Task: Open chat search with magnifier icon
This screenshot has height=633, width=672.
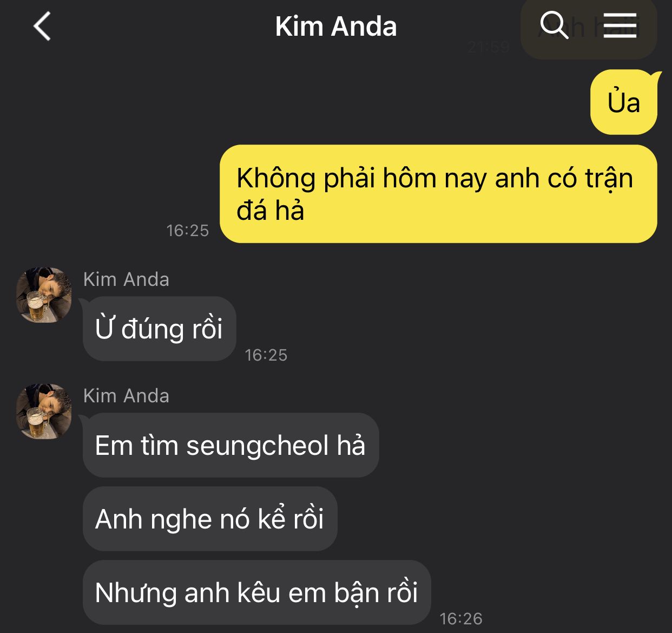Action: click(554, 25)
